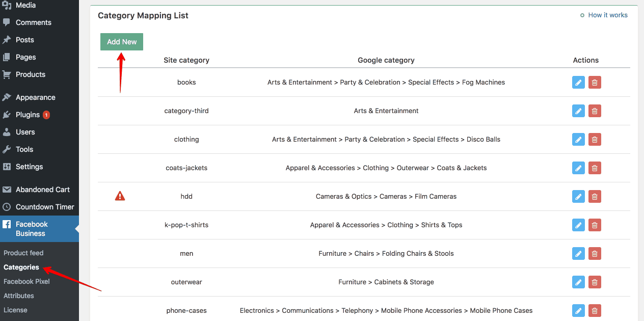
Task: Edit the books category mapping
Action: coord(578,82)
